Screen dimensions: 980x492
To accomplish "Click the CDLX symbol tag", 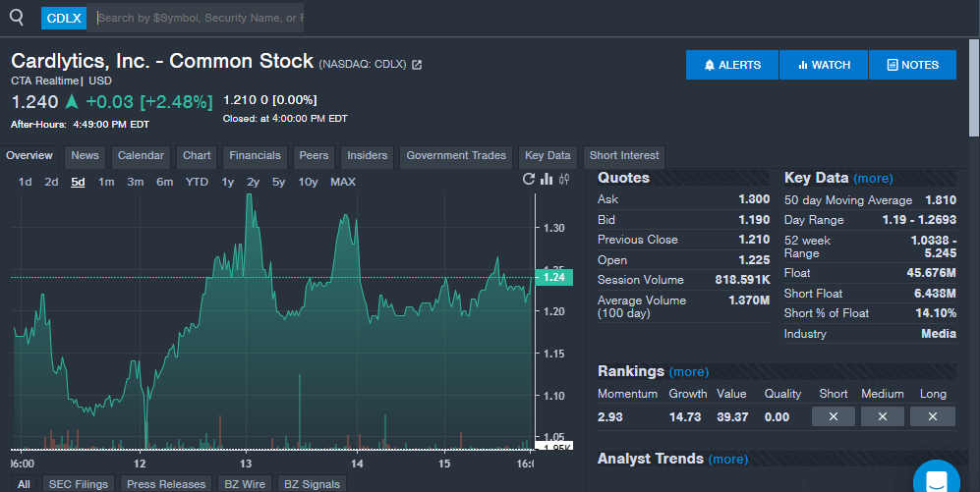I will pyautogui.click(x=64, y=18).
